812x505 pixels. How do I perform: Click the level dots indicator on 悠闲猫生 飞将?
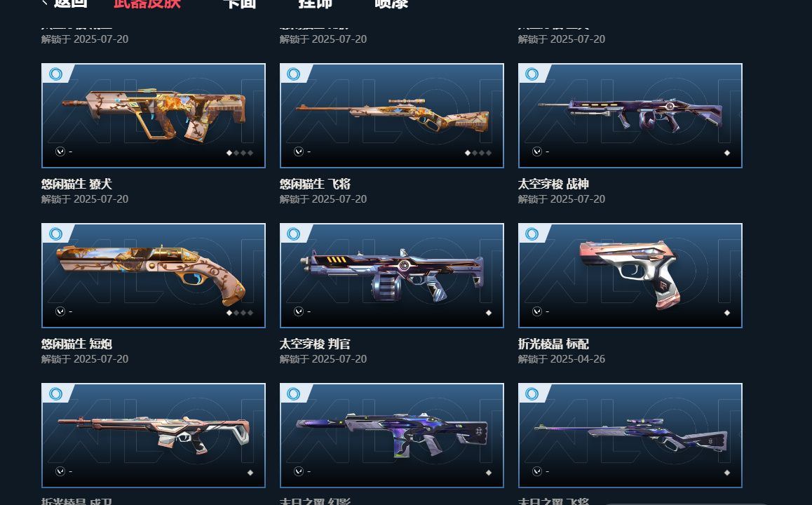(478, 153)
